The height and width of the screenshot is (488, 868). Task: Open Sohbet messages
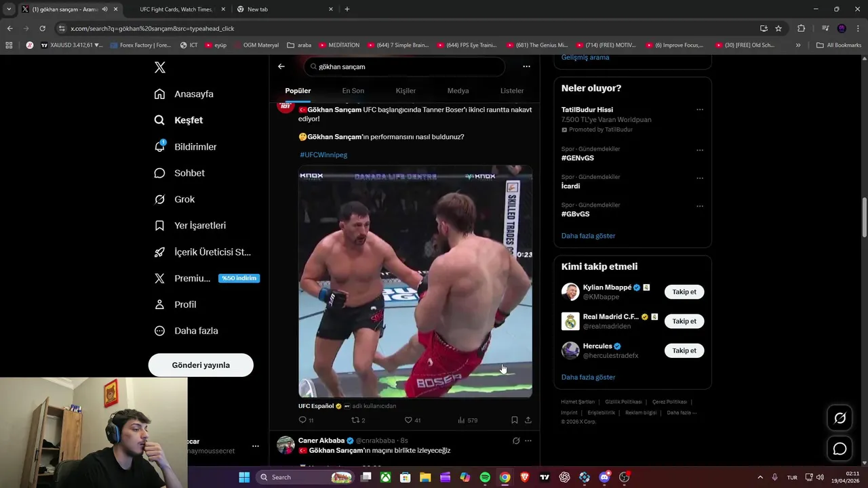click(180, 173)
